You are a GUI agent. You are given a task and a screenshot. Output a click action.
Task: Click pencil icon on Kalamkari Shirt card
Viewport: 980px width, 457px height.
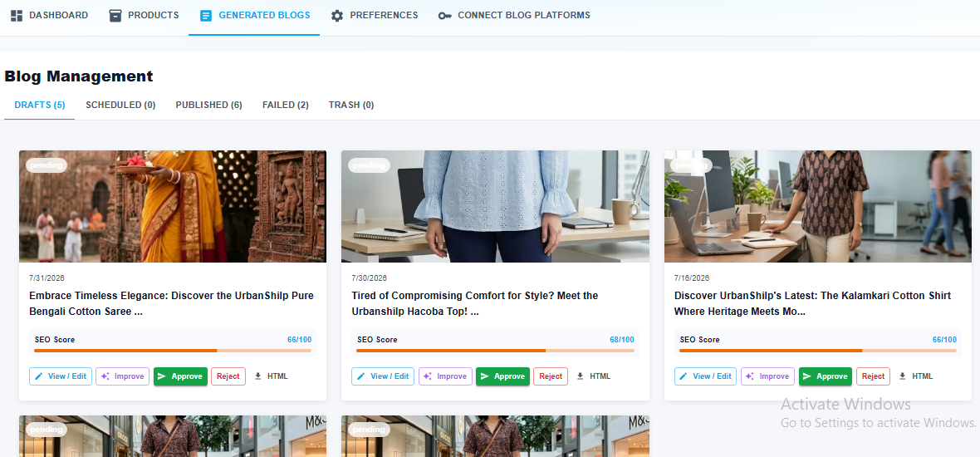point(684,376)
